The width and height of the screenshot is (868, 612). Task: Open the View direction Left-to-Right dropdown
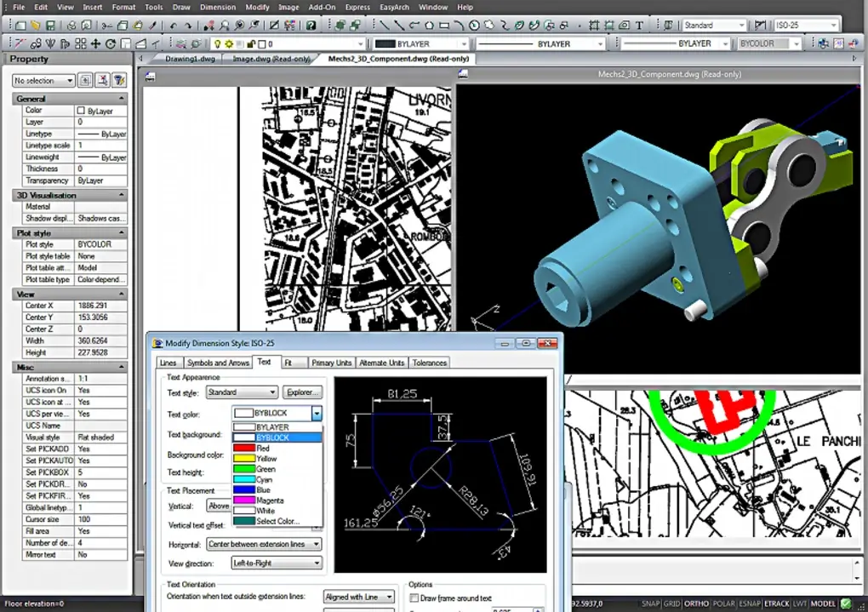pos(277,563)
